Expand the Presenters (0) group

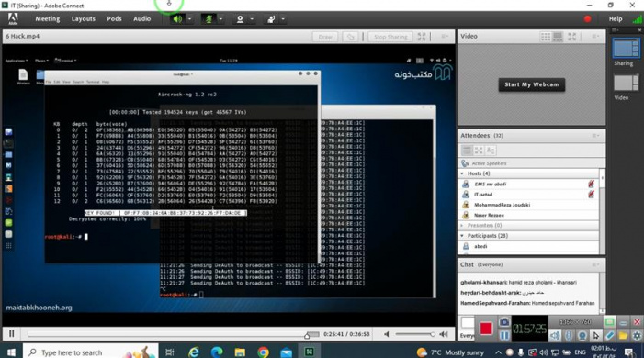click(x=462, y=226)
